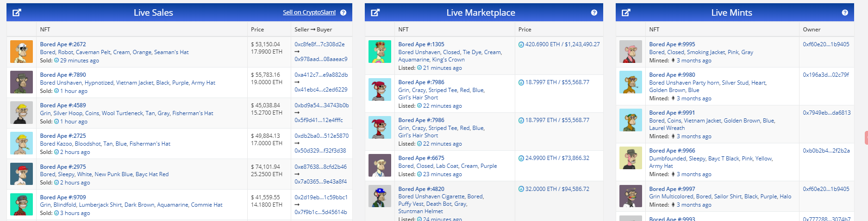
Task: Open Bored Ape #:6675 marketplace thumbnail
Action: pos(380,165)
